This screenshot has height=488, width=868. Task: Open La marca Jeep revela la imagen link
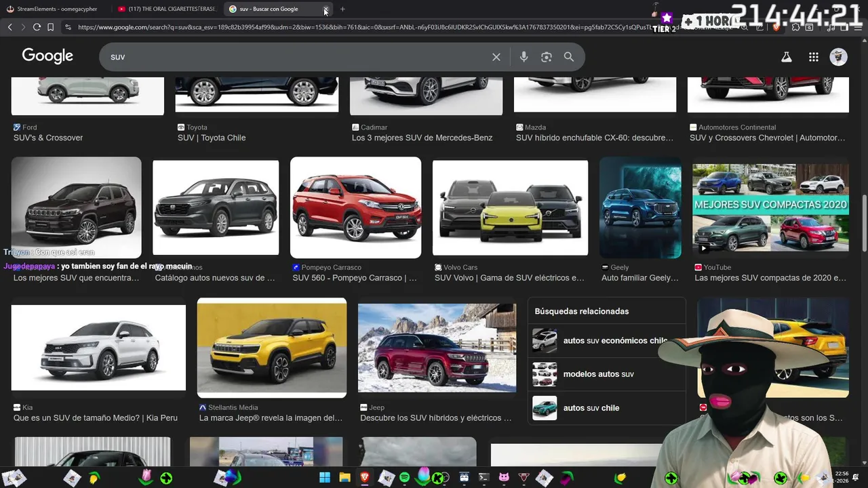(x=271, y=418)
